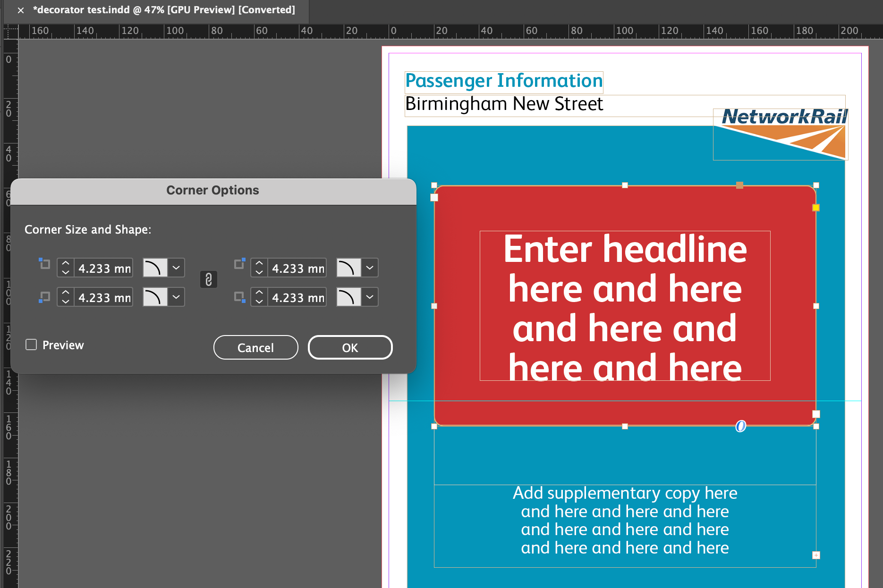The width and height of the screenshot is (883, 588).
Task: Decrease the bottom-right corner size
Action: pyautogui.click(x=259, y=302)
